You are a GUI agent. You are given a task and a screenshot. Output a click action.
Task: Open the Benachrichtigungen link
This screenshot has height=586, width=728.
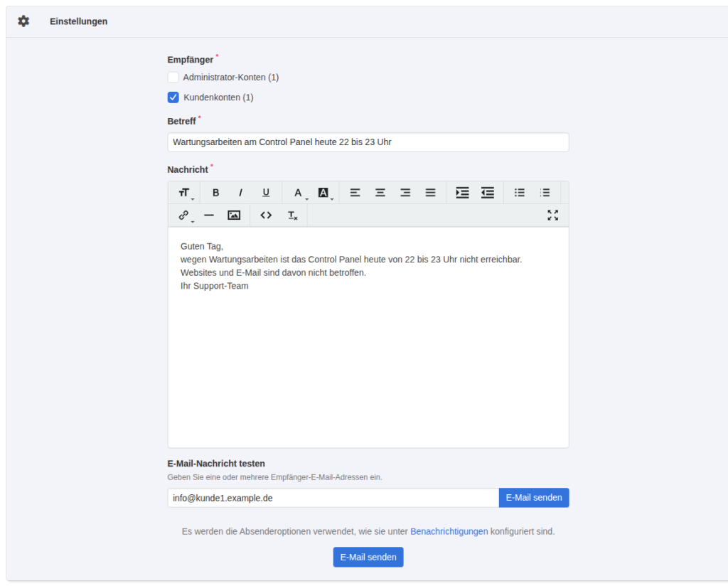(x=449, y=531)
